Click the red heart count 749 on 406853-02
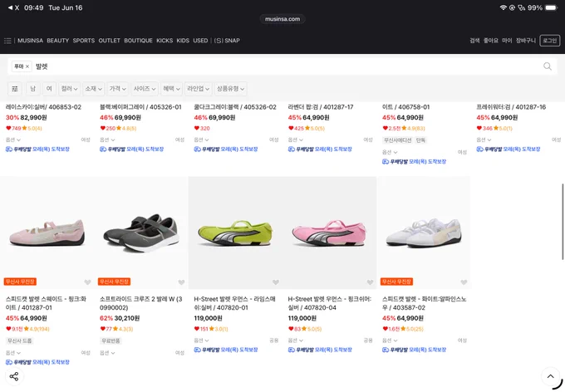565x392 pixels. pos(13,128)
